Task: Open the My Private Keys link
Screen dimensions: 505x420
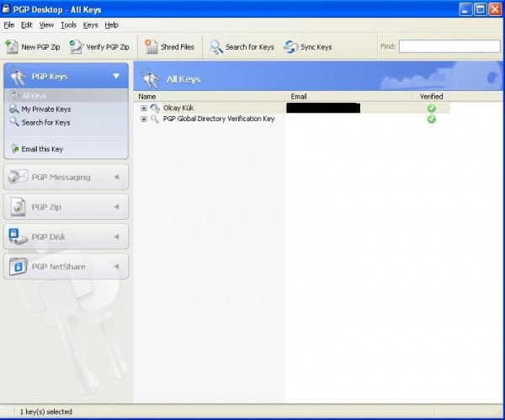Action: pos(46,109)
